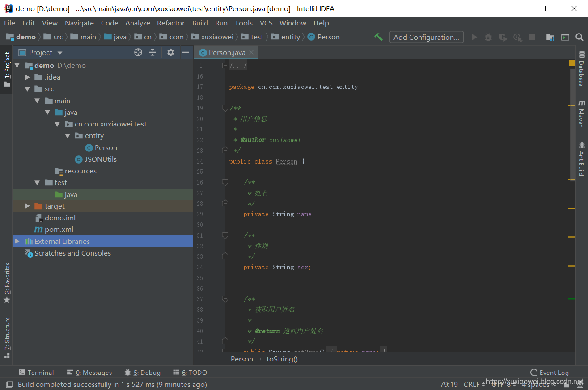
Task: Hide the Project panel with the minus icon
Action: click(186, 52)
